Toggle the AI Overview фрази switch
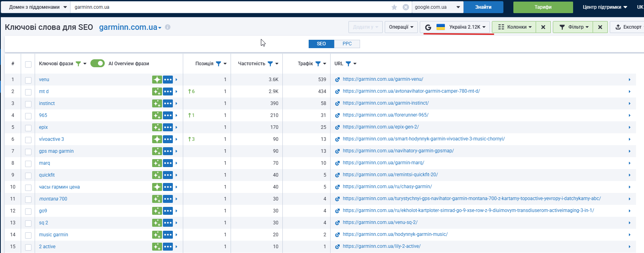This screenshot has height=253, width=644. pos(98,63)
